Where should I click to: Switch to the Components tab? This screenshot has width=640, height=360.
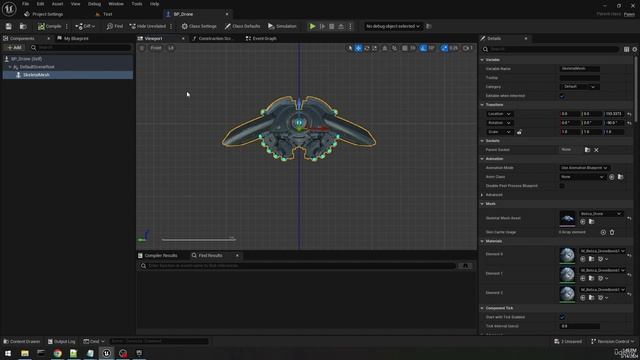(x=22, y=38)
